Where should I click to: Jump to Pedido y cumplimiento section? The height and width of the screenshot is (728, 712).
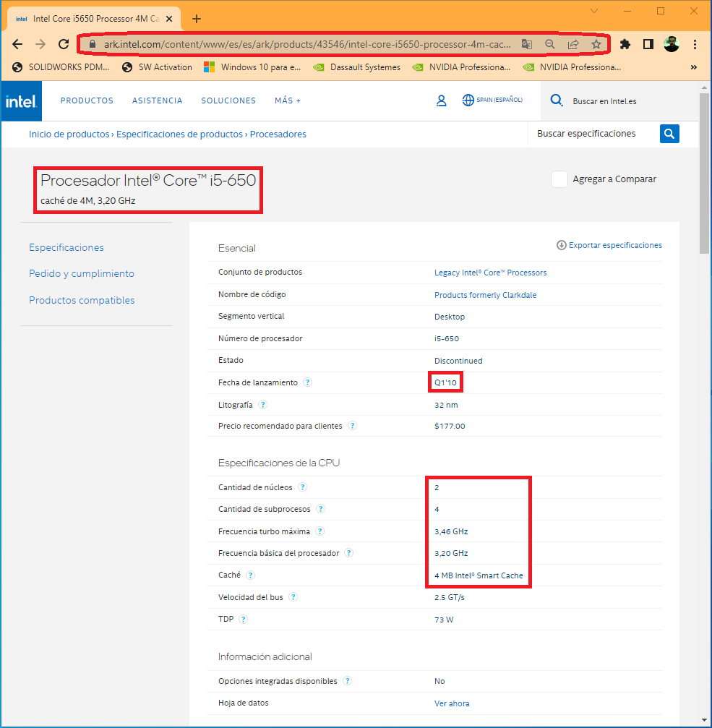82,273
